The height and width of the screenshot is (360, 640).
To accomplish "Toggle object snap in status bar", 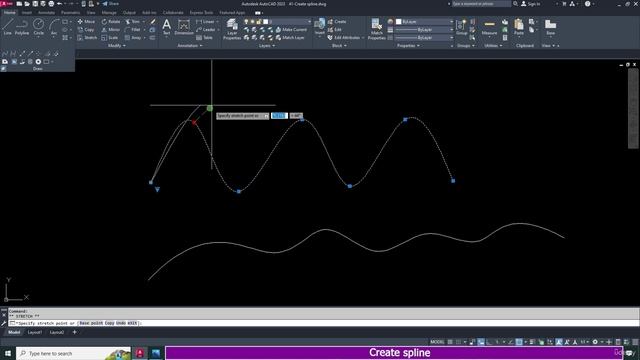I will 519,342.
